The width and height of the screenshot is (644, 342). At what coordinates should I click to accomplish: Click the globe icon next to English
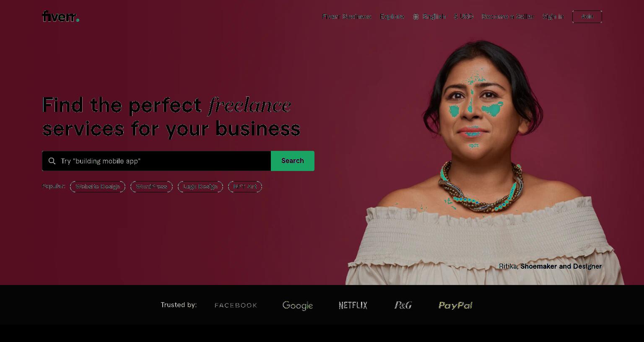pos(416,17)
